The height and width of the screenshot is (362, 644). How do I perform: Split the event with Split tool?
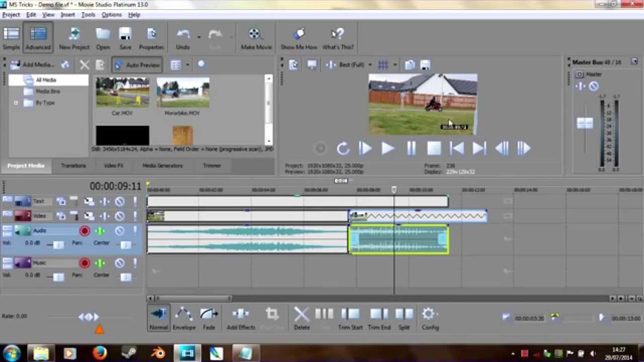pos(404,318)
